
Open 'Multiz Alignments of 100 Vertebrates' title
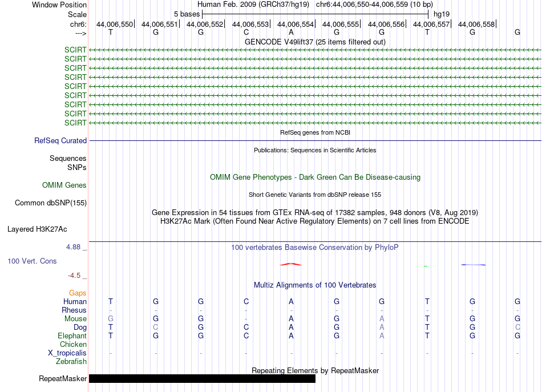click(315, 285)
